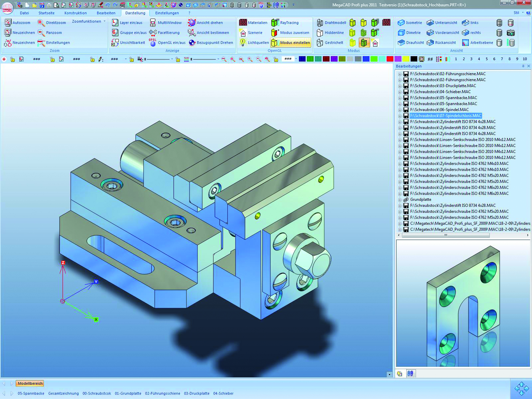Open the Konstruktion ribbon tab
The width and height of the screenshot is (532, 399).
75,13
